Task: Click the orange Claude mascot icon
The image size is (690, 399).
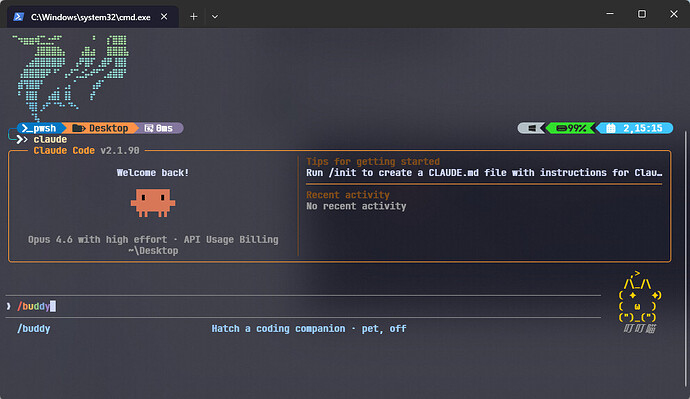Action: point(153,203)
